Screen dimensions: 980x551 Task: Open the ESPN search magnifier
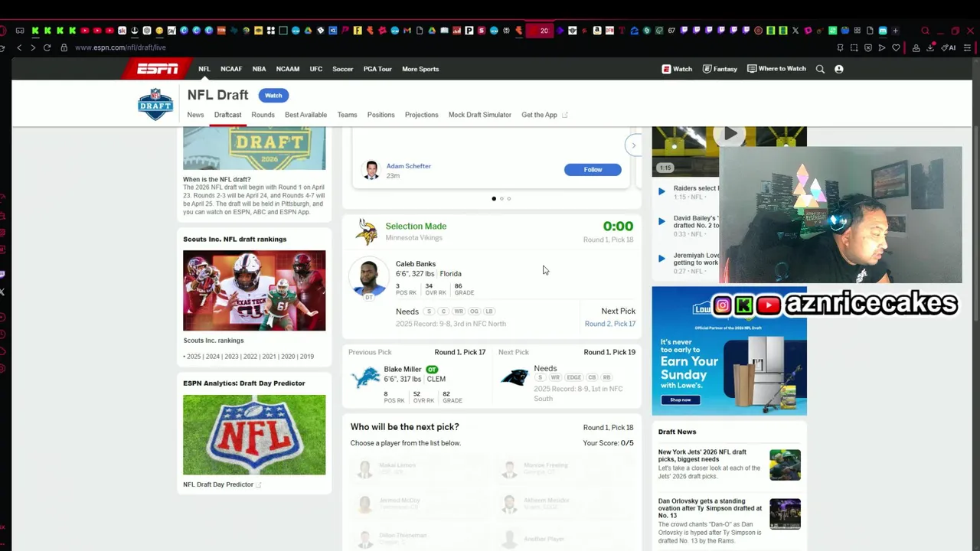[820, 69]
